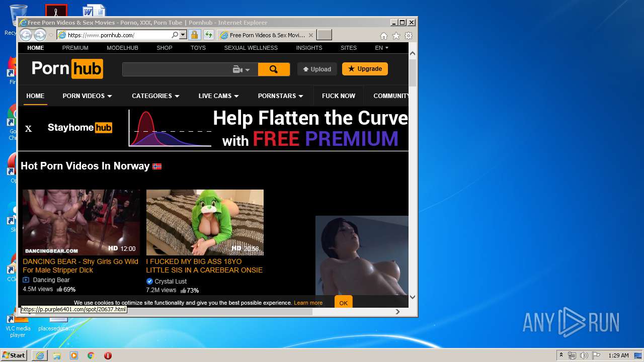Click the 1:29 AM taskbar clock

click(618, 355)
